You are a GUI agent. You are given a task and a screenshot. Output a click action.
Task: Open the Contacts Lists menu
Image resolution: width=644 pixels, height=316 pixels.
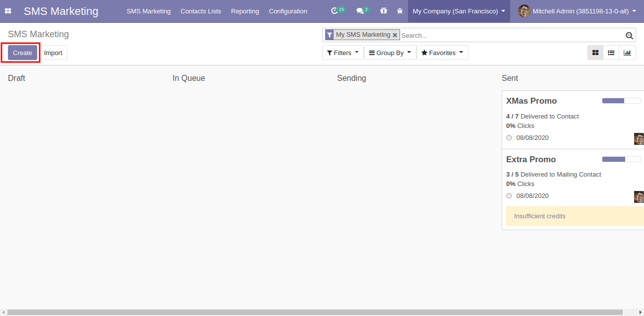point(201,11)
